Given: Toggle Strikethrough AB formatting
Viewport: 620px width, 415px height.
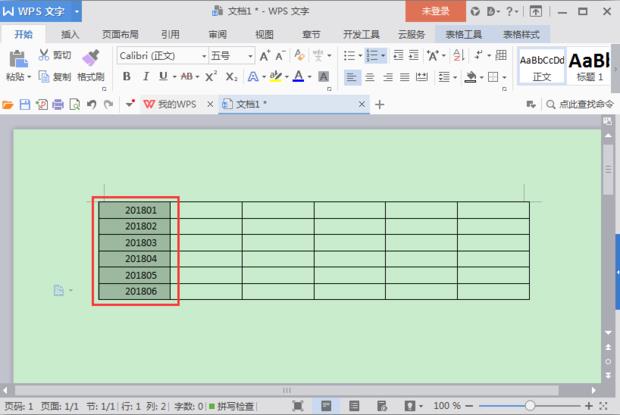Looking at the screenshot, I should tap(187, 76).
